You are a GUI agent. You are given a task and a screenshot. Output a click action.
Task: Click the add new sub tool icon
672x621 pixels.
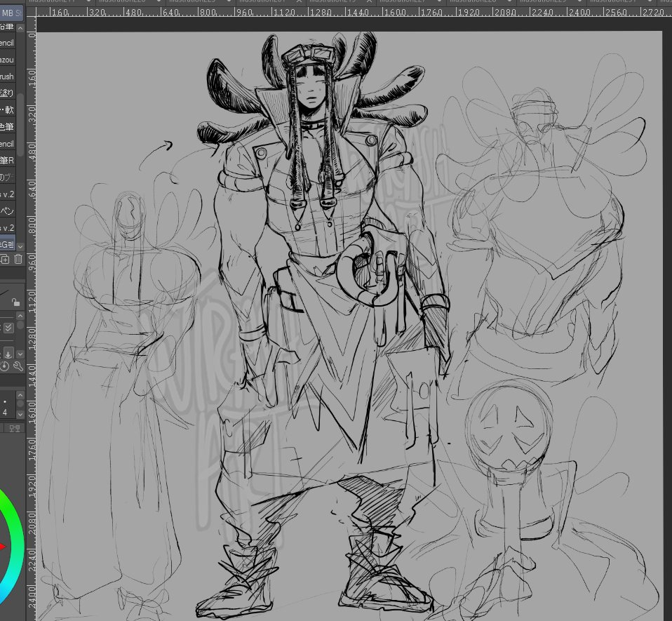(x=6, y=260)
